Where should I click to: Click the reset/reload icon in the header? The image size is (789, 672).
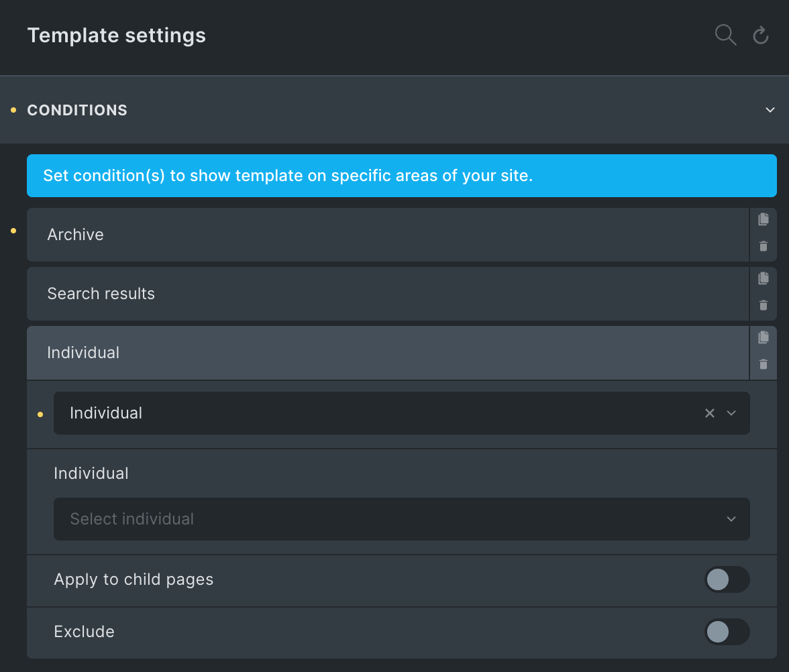click(760, 35)
